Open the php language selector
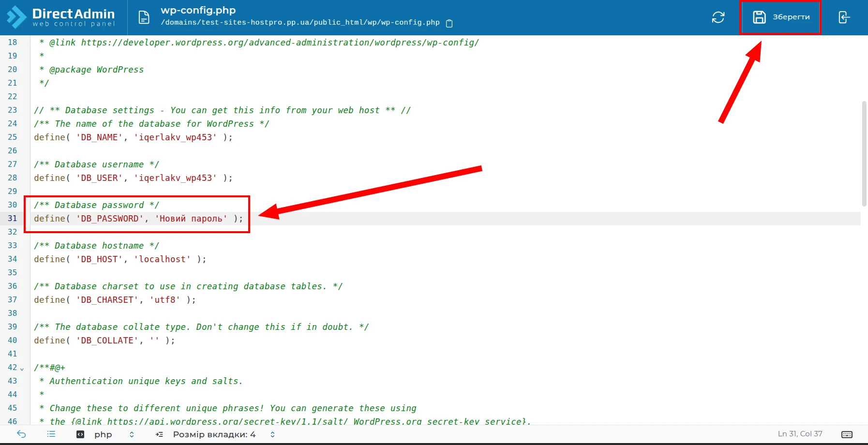 (105, 434)
